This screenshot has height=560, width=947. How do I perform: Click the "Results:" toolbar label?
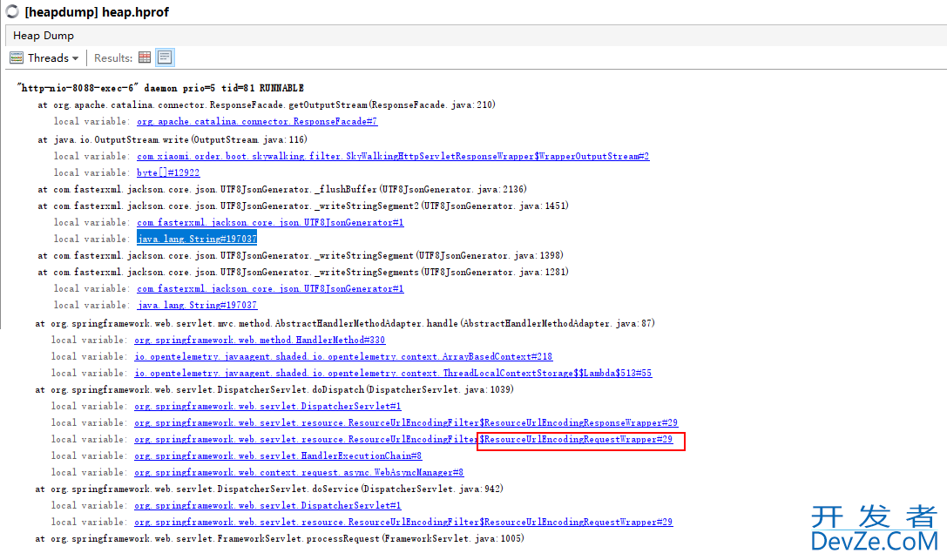click(113, 58)
